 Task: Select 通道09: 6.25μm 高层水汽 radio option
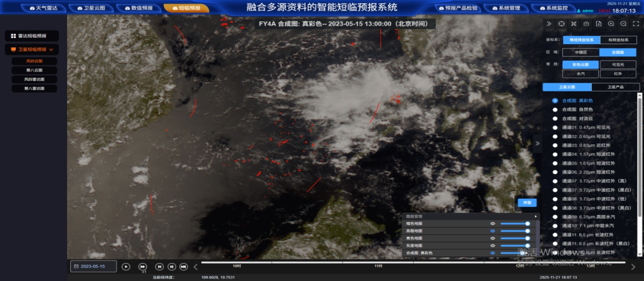(x=555, y=217)
